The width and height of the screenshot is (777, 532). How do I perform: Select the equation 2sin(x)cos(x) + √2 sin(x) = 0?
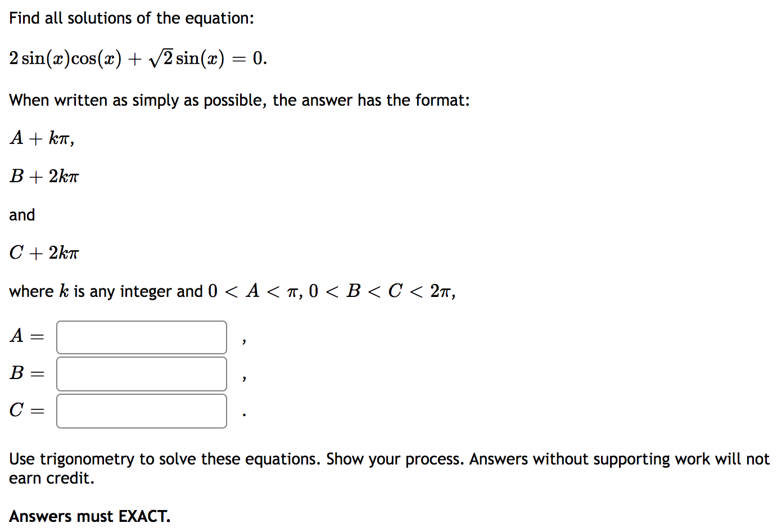point(137,57)
